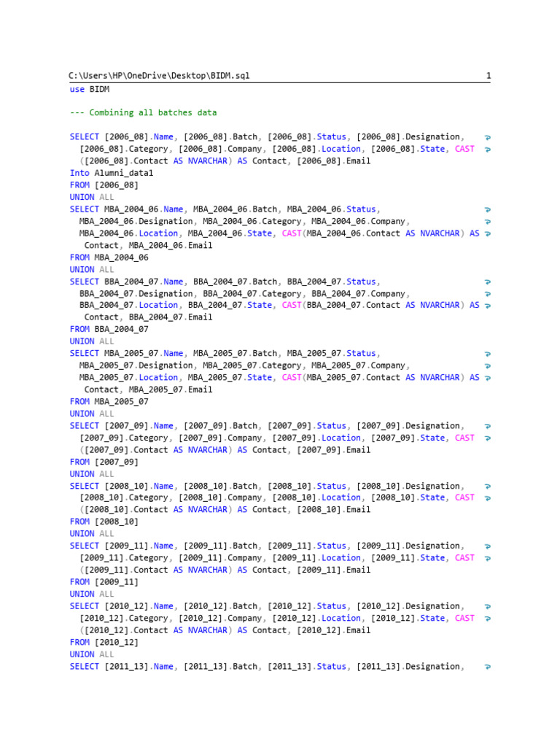The height and width of the screenshot is (747, 560).
Task: Click 'MBA_2005_07.Name' in the SELECT list
Action: (144, 354)
